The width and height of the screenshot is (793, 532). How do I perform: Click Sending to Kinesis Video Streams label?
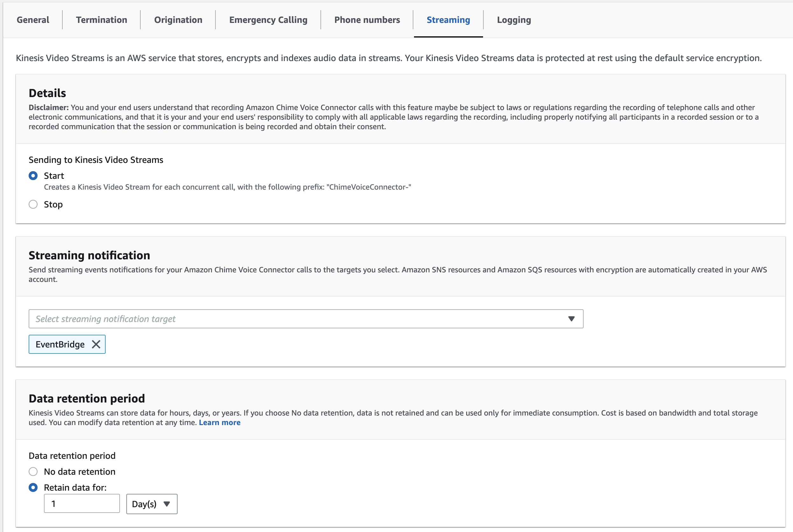pos(96,160)
